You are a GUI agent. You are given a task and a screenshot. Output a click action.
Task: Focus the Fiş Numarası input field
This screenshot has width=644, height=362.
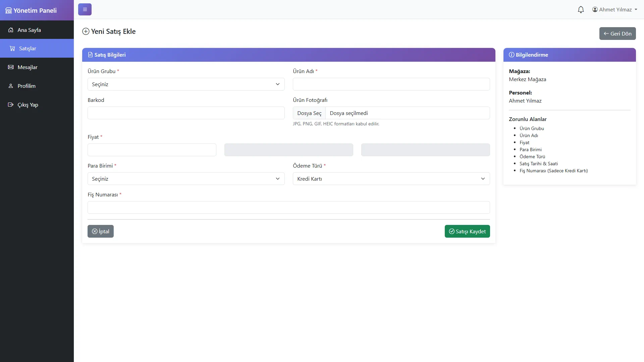pos(289,207)
